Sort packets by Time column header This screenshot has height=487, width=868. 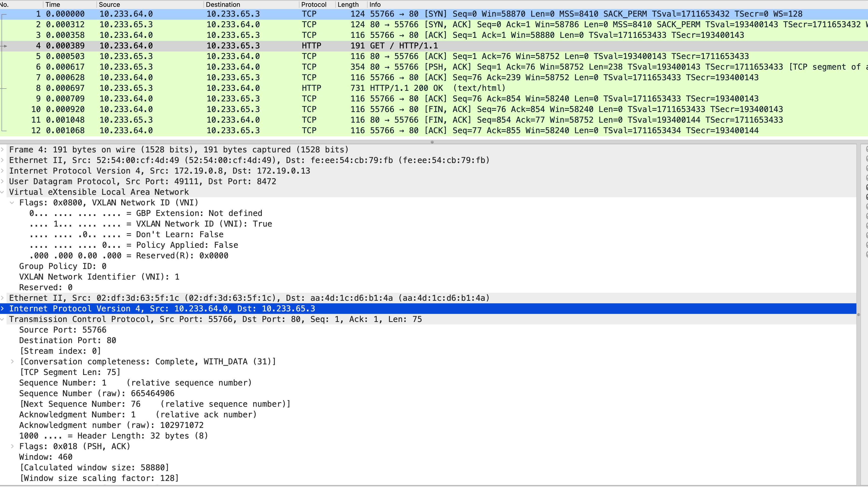pyautogui.click(x=53, y=4)
